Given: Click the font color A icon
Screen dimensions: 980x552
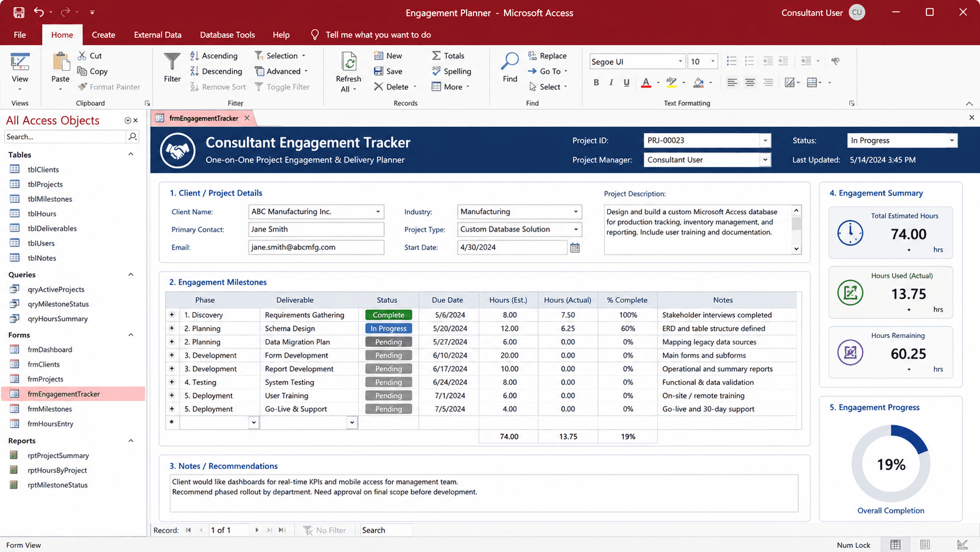Looking at the screenshot, I should (646, 83).
